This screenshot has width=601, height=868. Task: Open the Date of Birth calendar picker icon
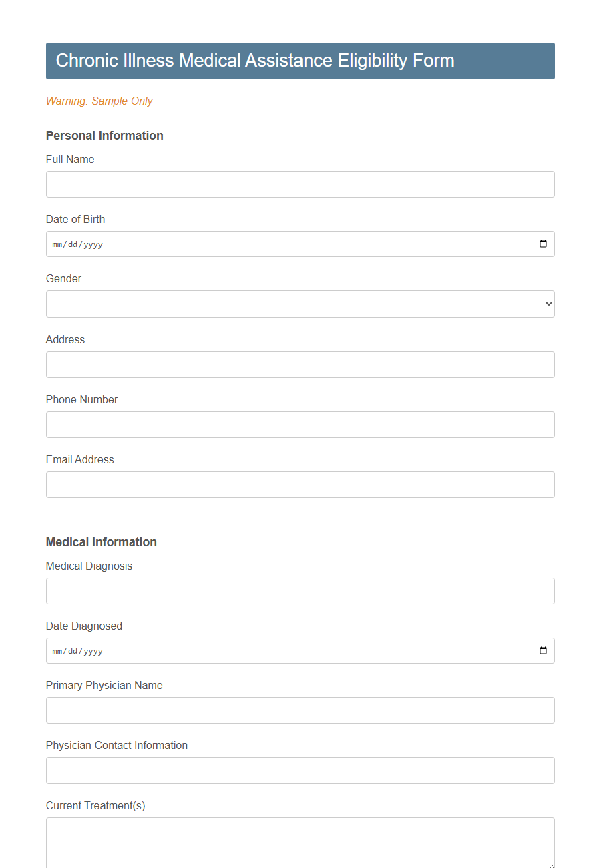click(x=542, y=244)
